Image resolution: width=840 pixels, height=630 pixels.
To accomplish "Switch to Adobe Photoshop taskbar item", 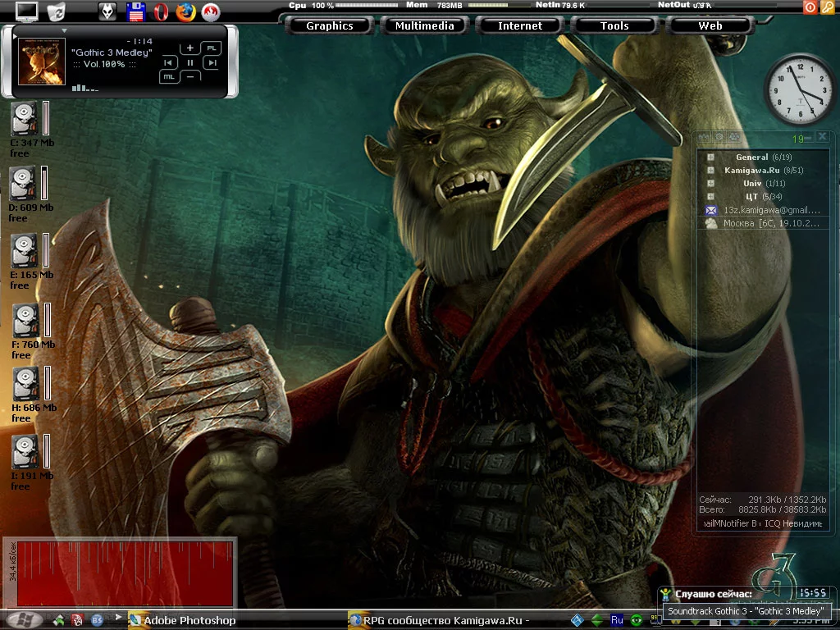I will (x=182, y=620).
